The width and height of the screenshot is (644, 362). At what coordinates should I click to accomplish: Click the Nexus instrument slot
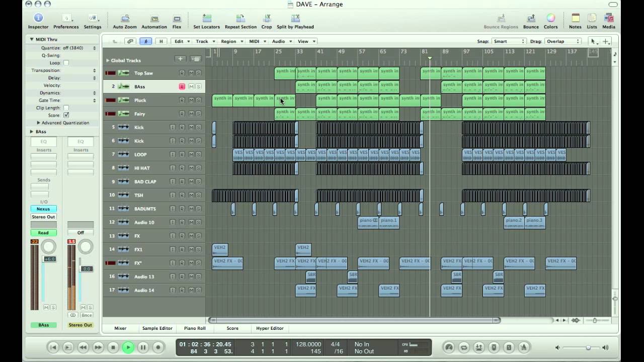pyautogui.click(x=44, y=209)
